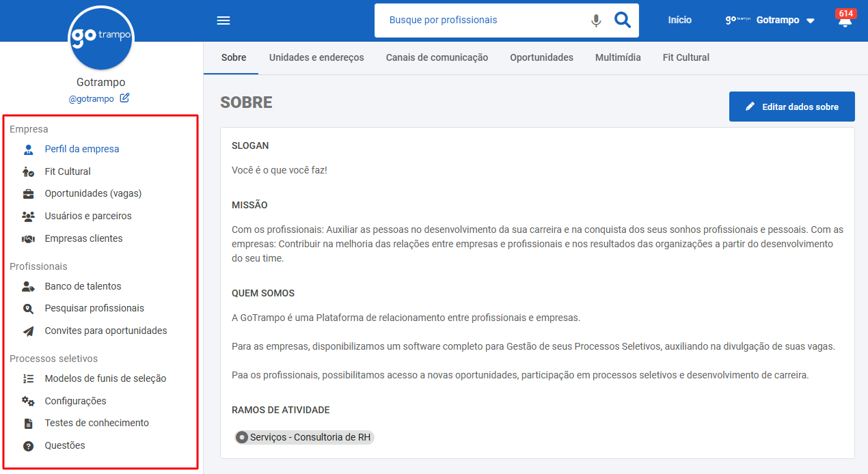This screenshot has height=474, width=868.
Task: Click the edit icon beside @gotrampo
Action: pos(124,98)
